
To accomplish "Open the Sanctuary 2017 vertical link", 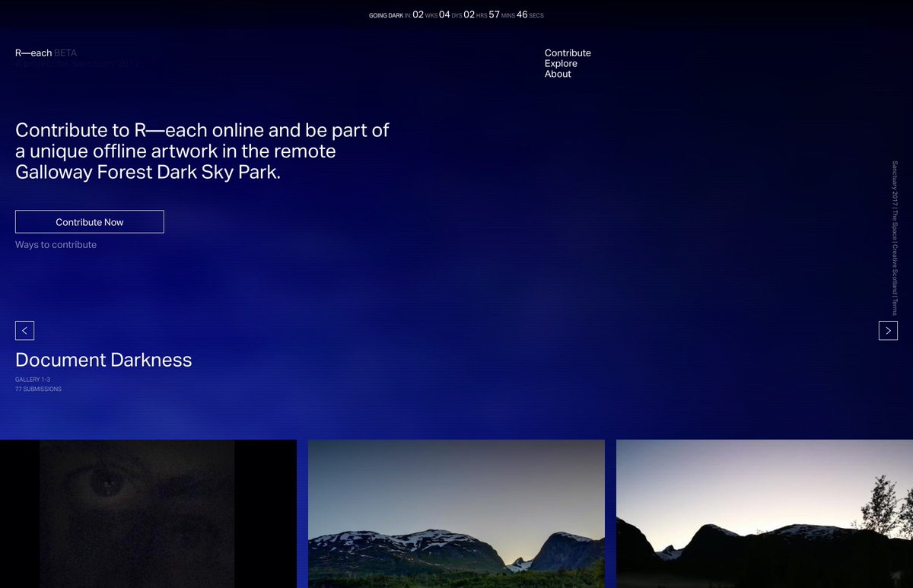I will tap(895, 183).
